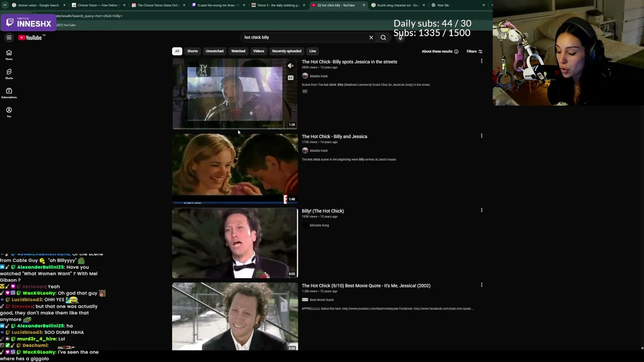Close the 'hot chick billy - YouTube' tab
Image resolution: width=644 pixels, height=362 pixels.
[x=364, y=5]
